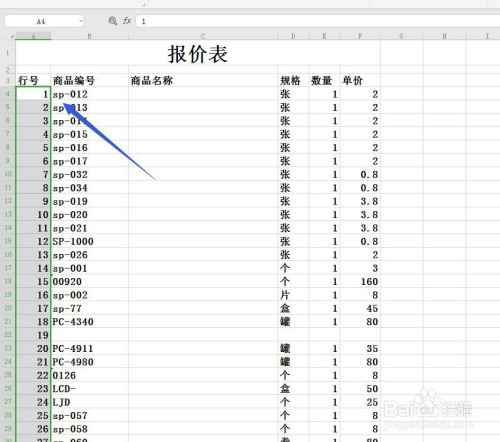Image resolution: width=500 pixels, height=442 pixels.
Task: Select row 1 header
Action: 7,53
